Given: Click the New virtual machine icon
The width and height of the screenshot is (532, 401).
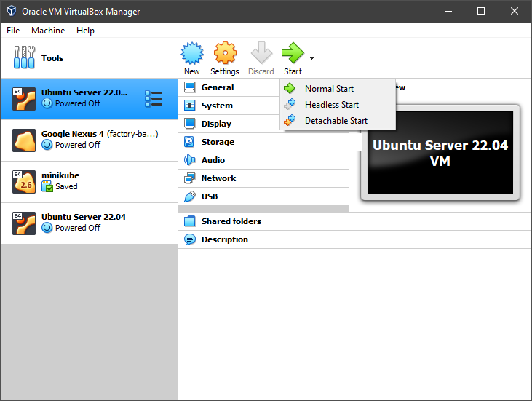Looking at the screenshot, I should pos(192,53).
